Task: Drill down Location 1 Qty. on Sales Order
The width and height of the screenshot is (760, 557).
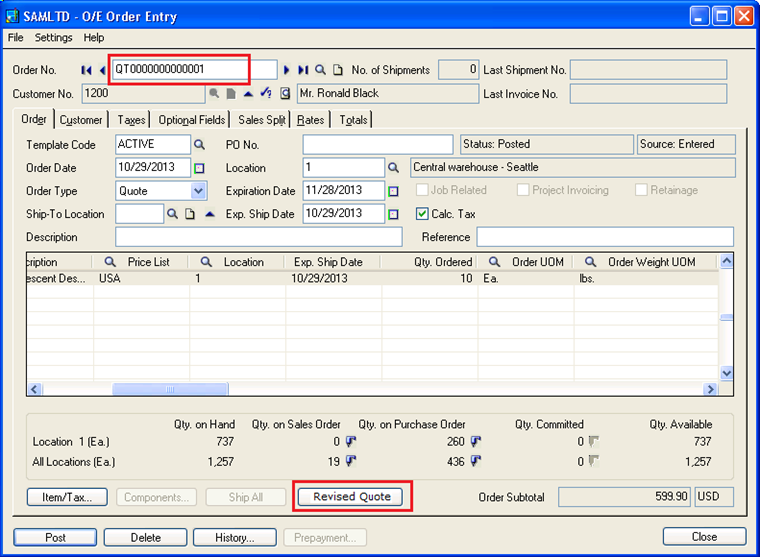Action: (x=351, y=441)
